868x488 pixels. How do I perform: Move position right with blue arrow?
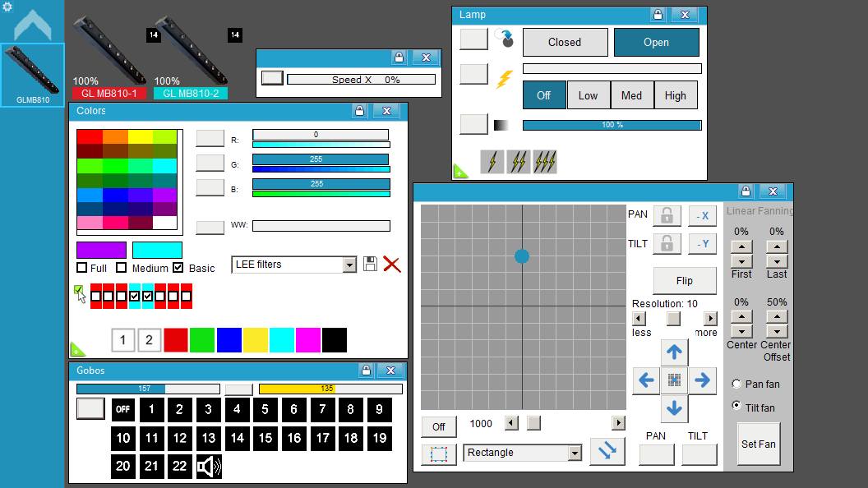pos(703,380)
